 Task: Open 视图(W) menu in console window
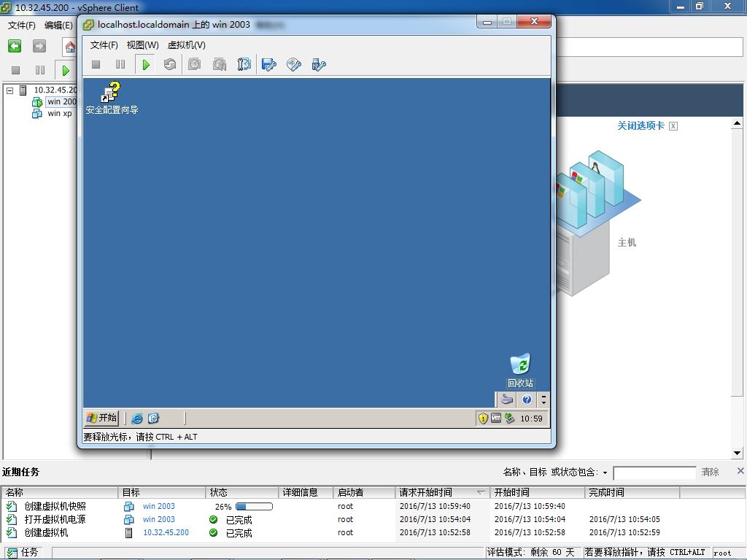pyautogui.click(x=142, y=44)
